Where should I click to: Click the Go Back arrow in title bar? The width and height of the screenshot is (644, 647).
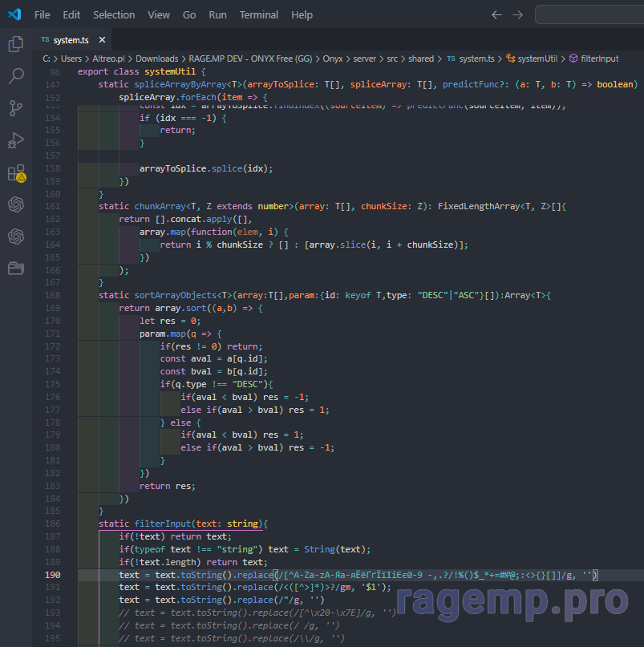pos(496,14)
